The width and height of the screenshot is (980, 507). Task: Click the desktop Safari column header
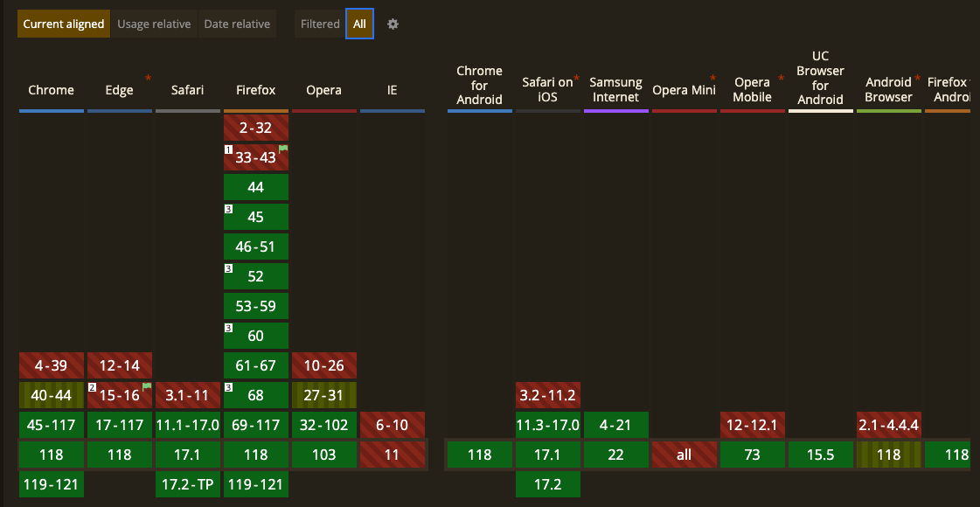pos(187,90)
